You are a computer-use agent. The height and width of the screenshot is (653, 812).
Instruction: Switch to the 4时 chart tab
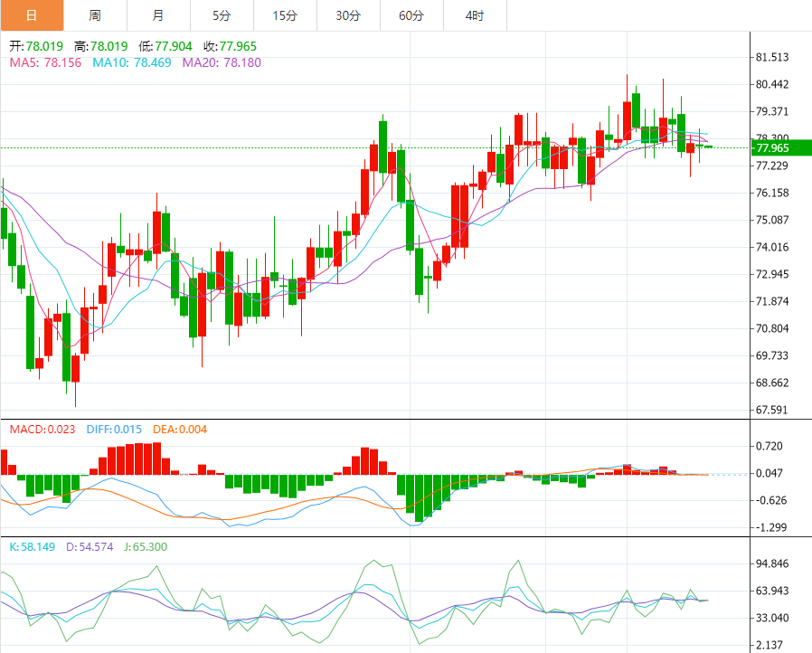[475, 15]
